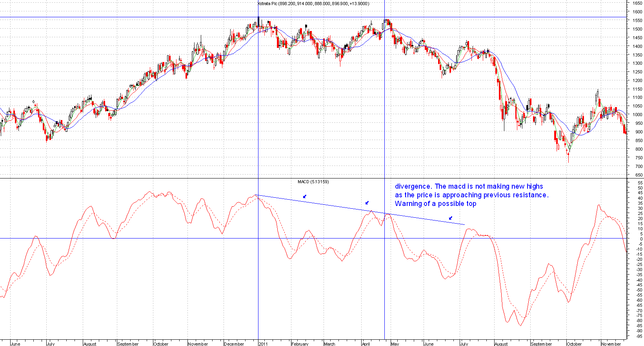Click the middle blue arrow near MACD peak

[x=367, y=203]
